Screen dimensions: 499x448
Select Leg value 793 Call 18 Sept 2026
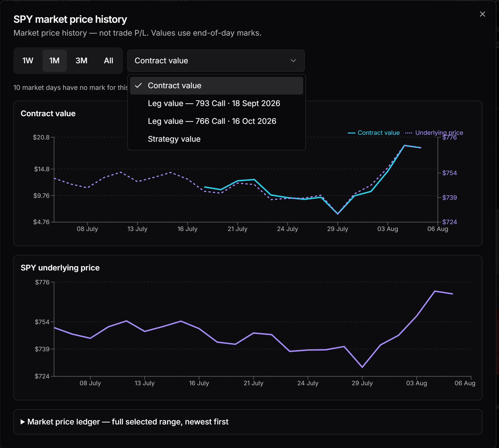(x=216, y=103)
